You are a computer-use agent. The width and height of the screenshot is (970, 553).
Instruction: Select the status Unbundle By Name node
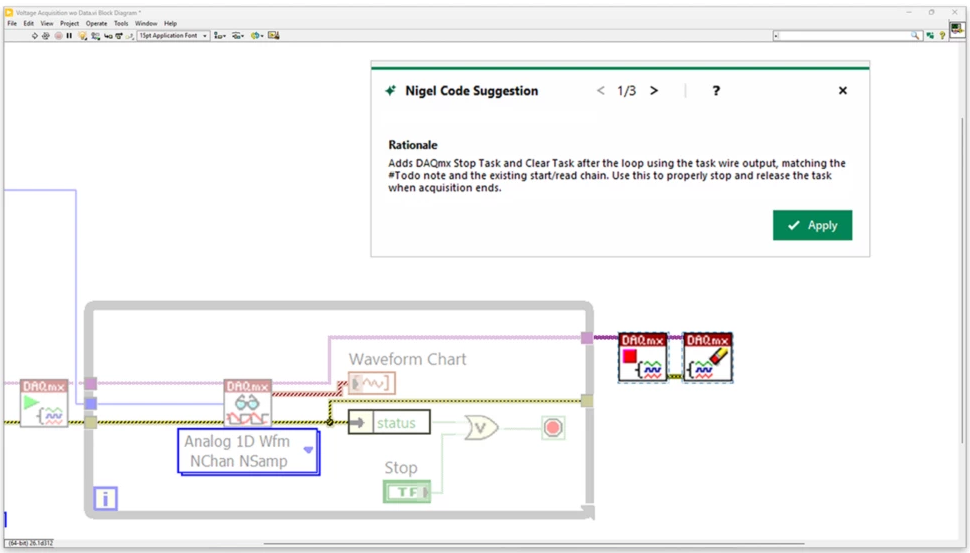[389, 422]
